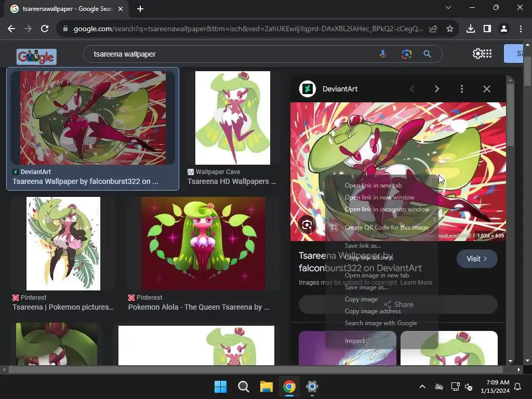Open Chrome three-dot menu
This screenshot has height=399, width=532.
tap(521, 29)
